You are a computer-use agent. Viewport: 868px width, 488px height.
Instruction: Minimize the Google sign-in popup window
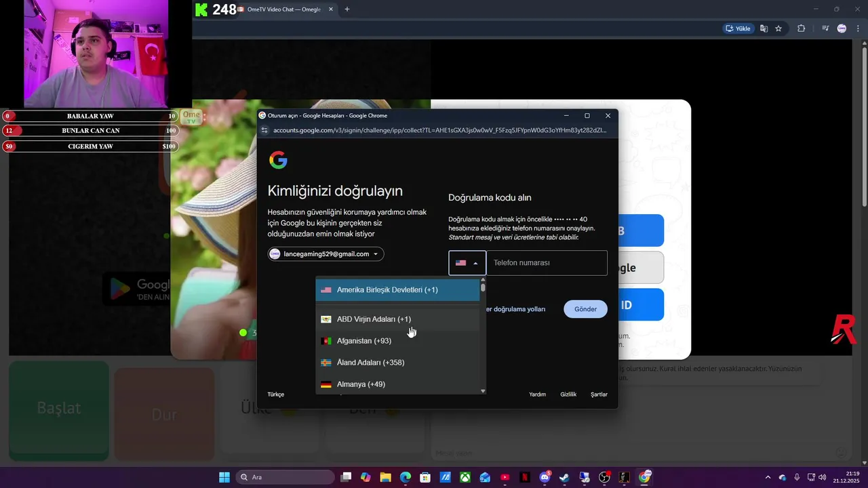566,115
